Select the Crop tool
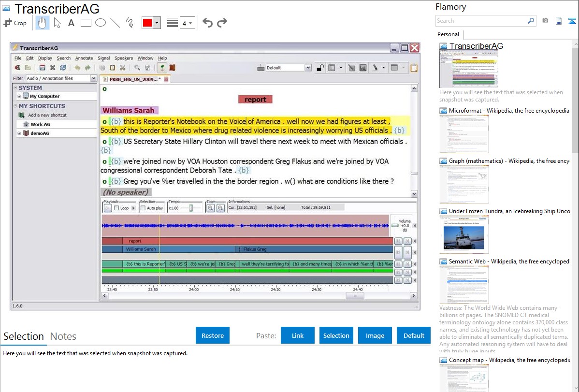Screen dimensions: 579x392 tap(15, 23)
